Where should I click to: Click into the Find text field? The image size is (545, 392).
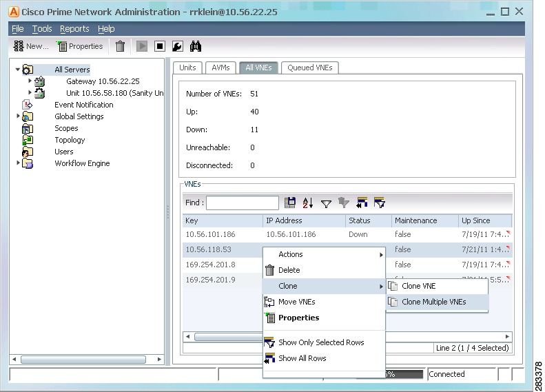[243, 203]
